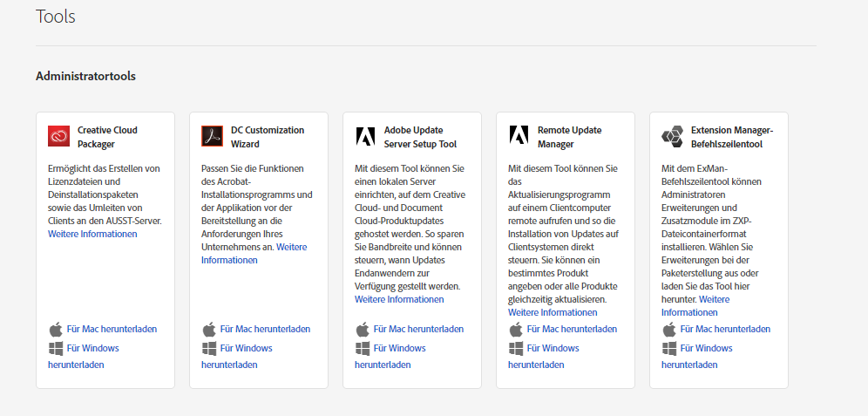This screenshot has width=868, height=416.
Task: Click the DC Customization Wizard Acrobat icon
Action: (212, 136)
